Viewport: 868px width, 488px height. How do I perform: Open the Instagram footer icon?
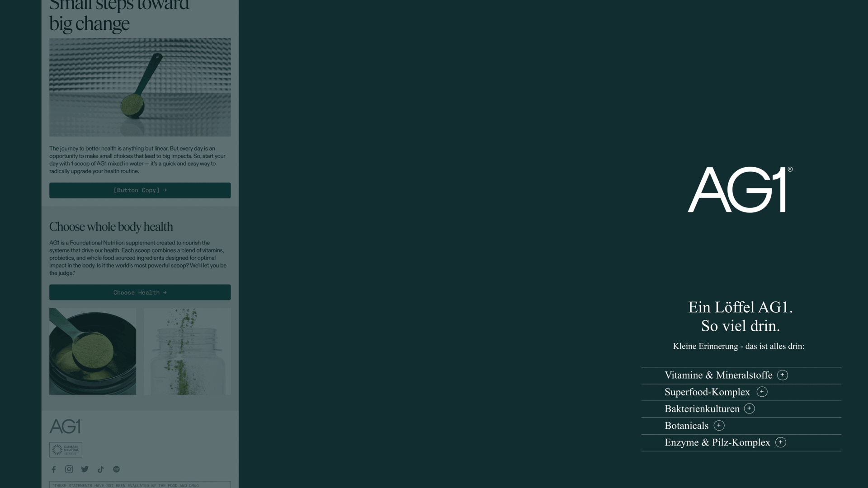click(69, 469)
